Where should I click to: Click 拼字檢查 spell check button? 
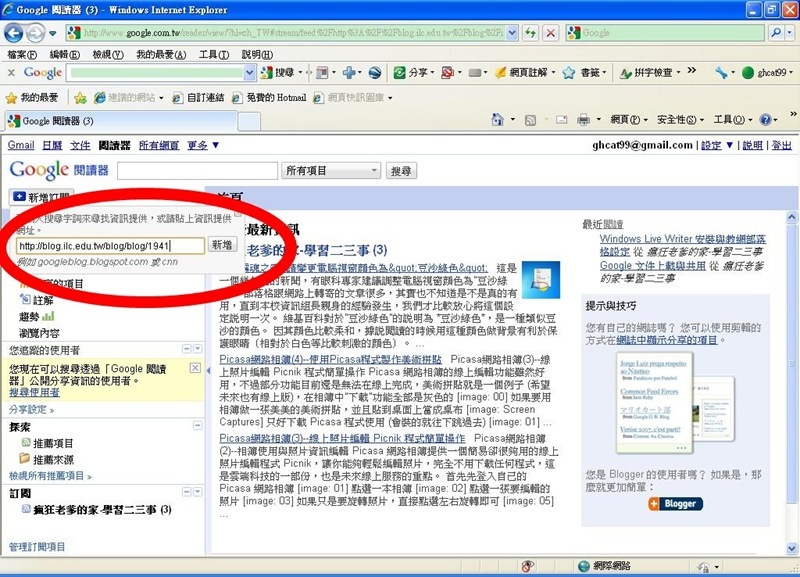(x=646, y=73)
